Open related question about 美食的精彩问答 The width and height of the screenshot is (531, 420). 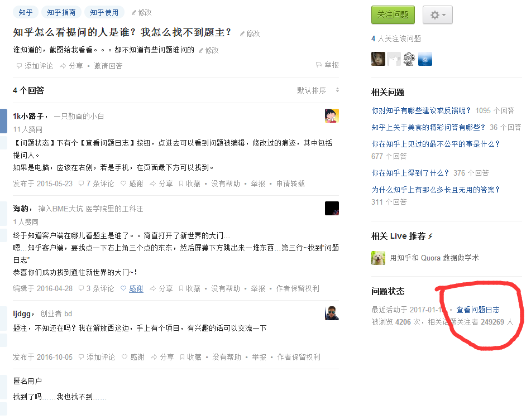[428, 128]
